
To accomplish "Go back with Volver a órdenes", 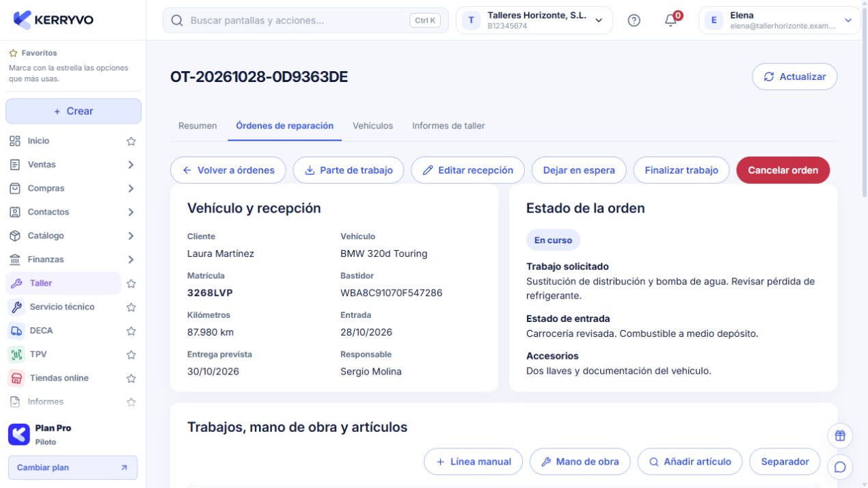I will point(228,170).
